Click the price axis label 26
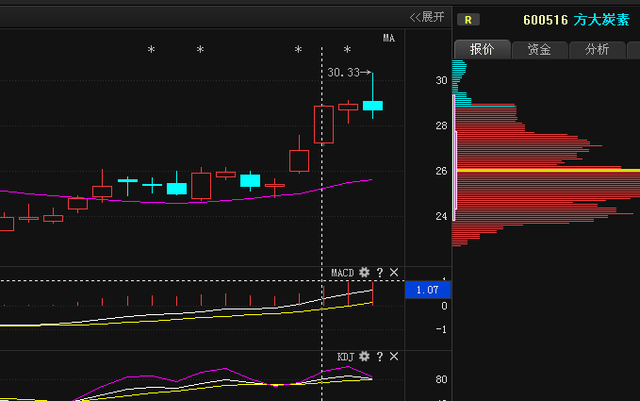The width and height of the screenshot is (640, 401). tap(441, 171)
